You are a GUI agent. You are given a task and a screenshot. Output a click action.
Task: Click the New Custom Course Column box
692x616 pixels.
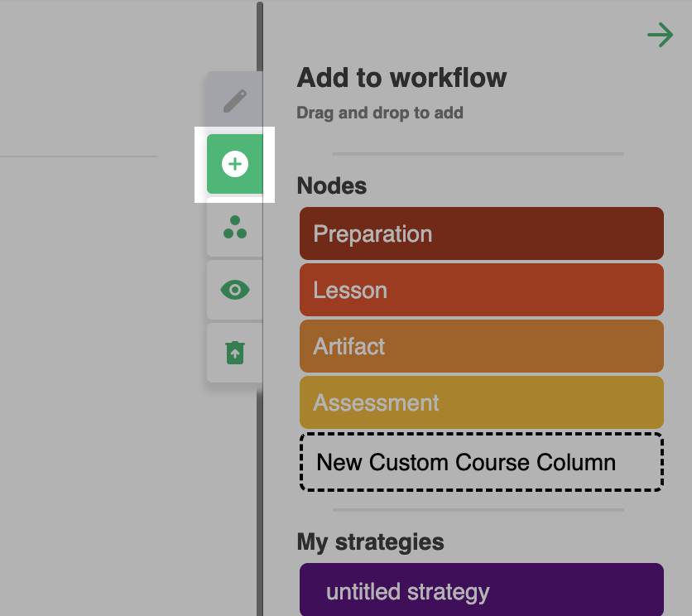(481, 462)
